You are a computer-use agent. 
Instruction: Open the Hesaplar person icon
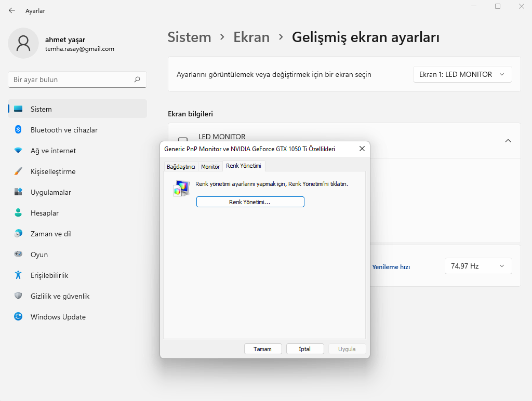[x=18, y=213]
